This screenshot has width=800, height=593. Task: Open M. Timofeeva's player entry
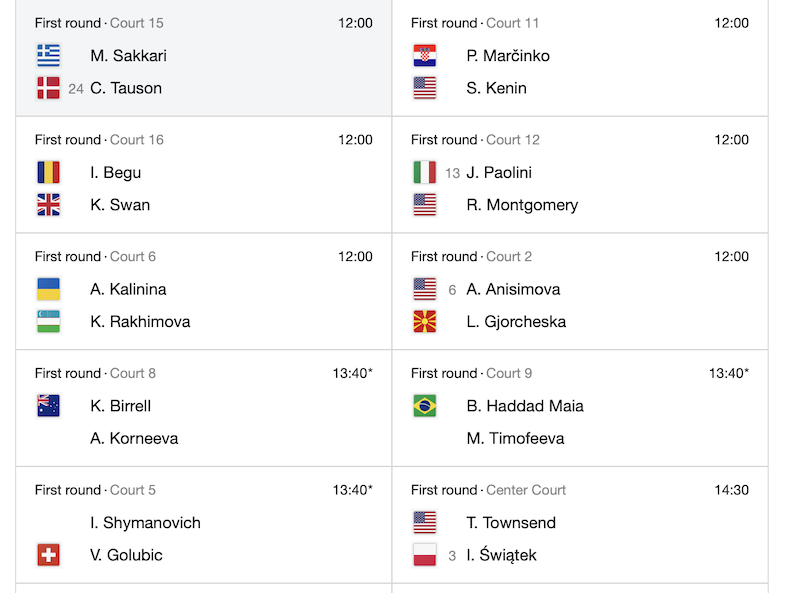[515, 438]
